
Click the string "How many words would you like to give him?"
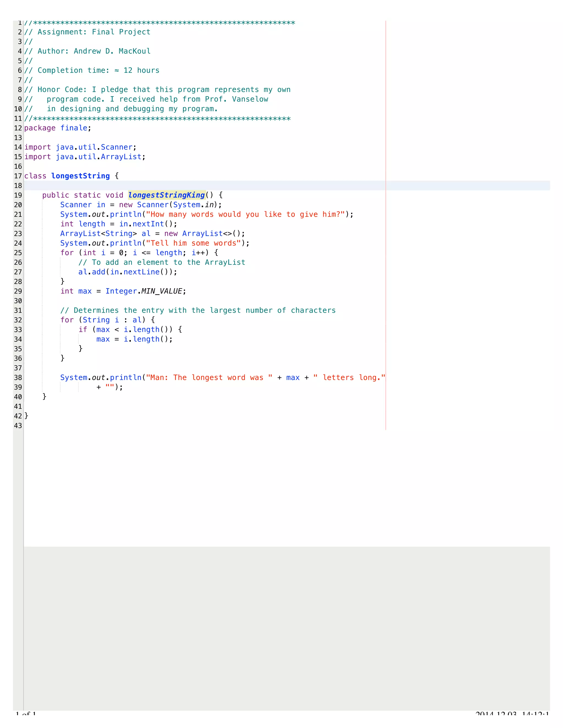(x=245, y=214)
